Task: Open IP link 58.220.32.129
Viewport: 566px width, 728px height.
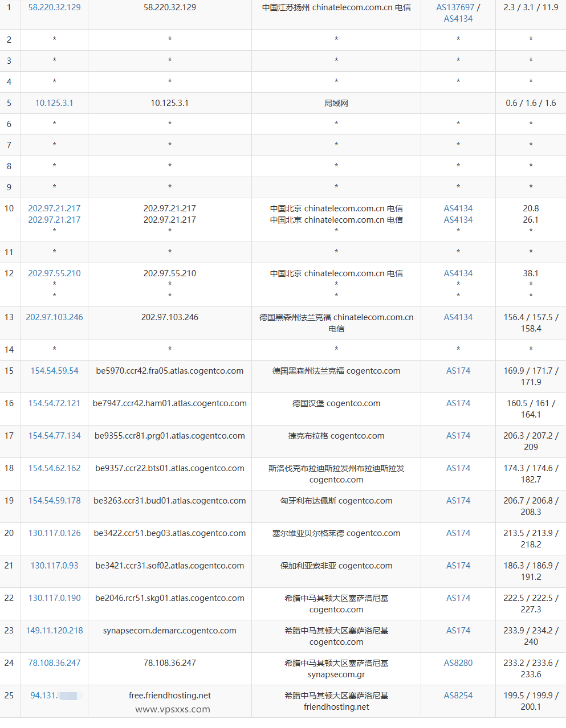Action: (x=54, y=7)
